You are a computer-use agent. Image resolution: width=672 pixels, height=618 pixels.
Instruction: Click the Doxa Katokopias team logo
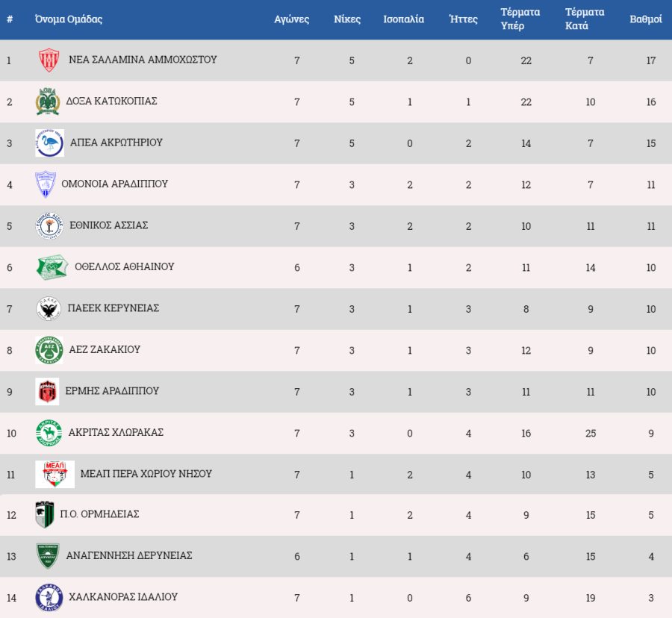(48, 102)
